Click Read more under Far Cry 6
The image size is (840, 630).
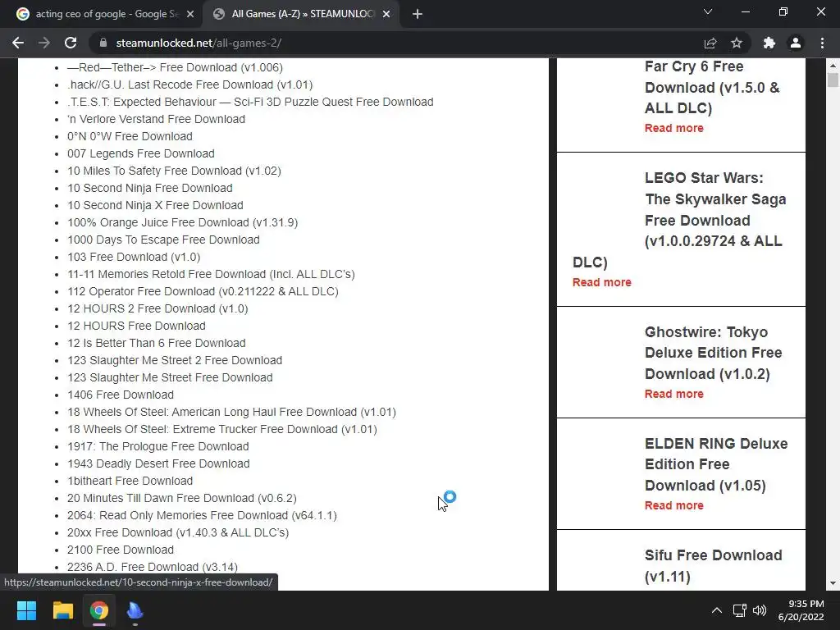pyautogui.click(x=674, y=128)
